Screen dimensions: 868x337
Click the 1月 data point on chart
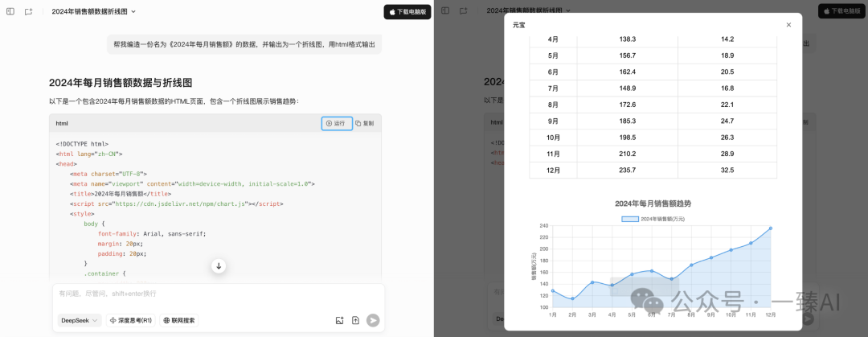(x=552, y=290)
